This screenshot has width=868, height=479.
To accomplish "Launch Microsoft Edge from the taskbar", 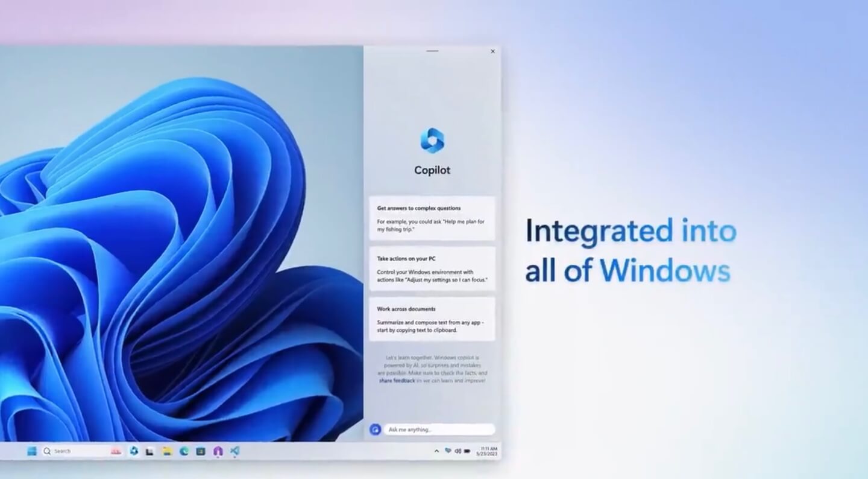I will point(184,451).
